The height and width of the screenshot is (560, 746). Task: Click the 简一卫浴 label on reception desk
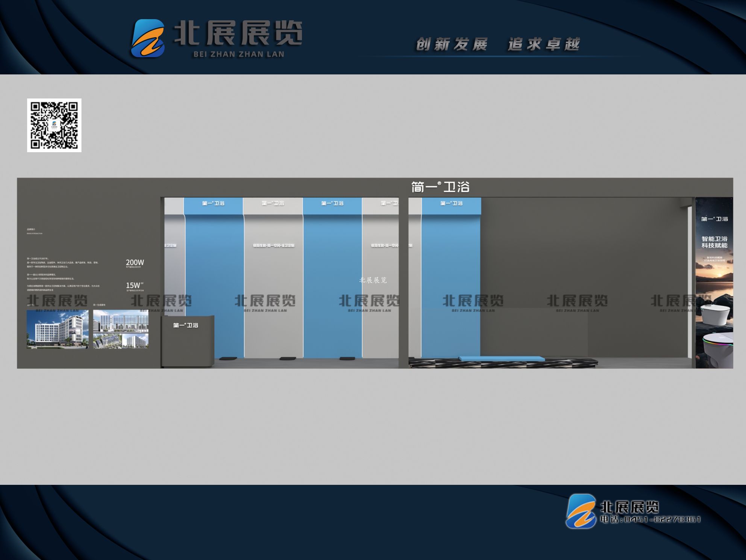[185, 325]
